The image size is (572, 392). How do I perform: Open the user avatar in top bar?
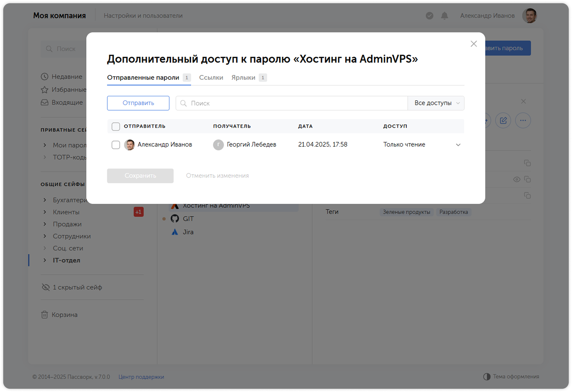coord(530,16)
